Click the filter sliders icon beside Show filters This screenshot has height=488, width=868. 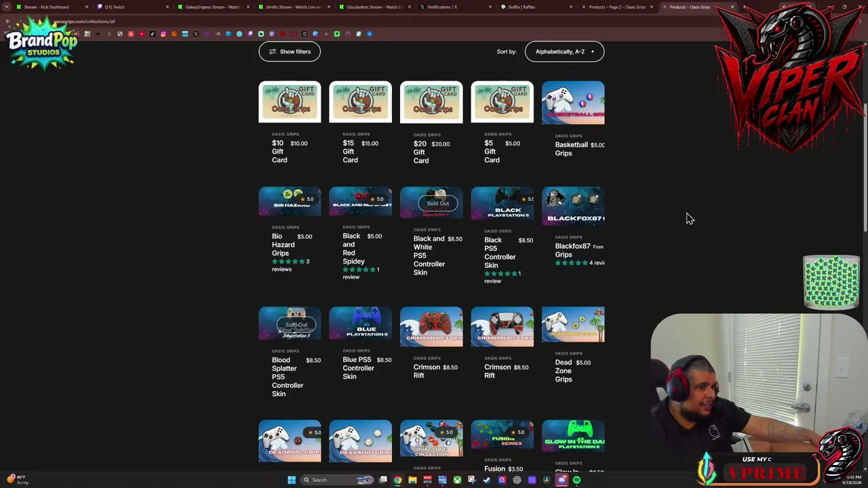point(273,52)
